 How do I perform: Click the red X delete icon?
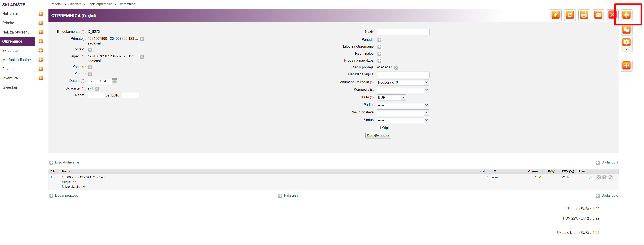tap(612, 15)
